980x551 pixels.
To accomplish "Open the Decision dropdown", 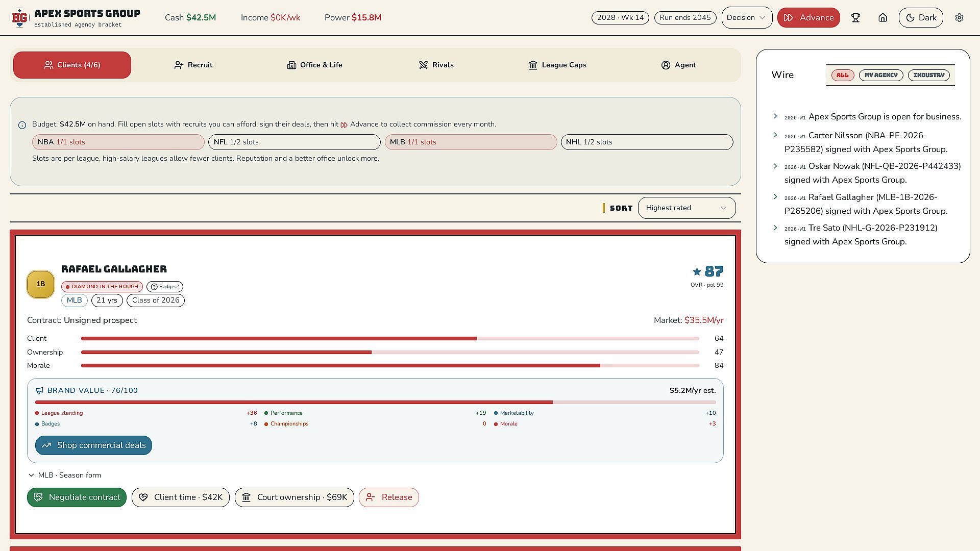I will click(747, 18).
